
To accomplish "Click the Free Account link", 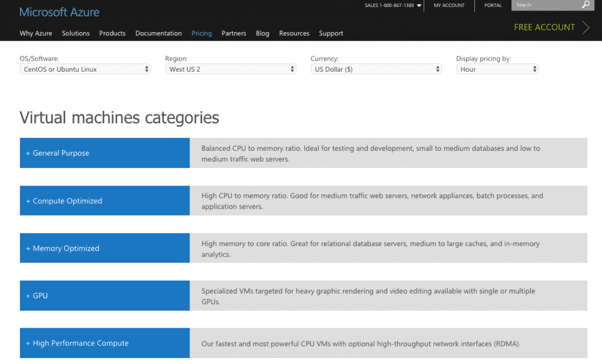I will point(544,27).
